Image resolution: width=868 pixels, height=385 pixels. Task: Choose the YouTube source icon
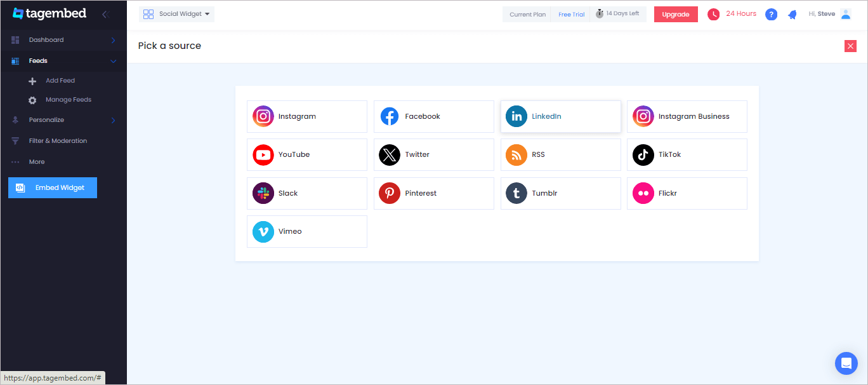263,154
